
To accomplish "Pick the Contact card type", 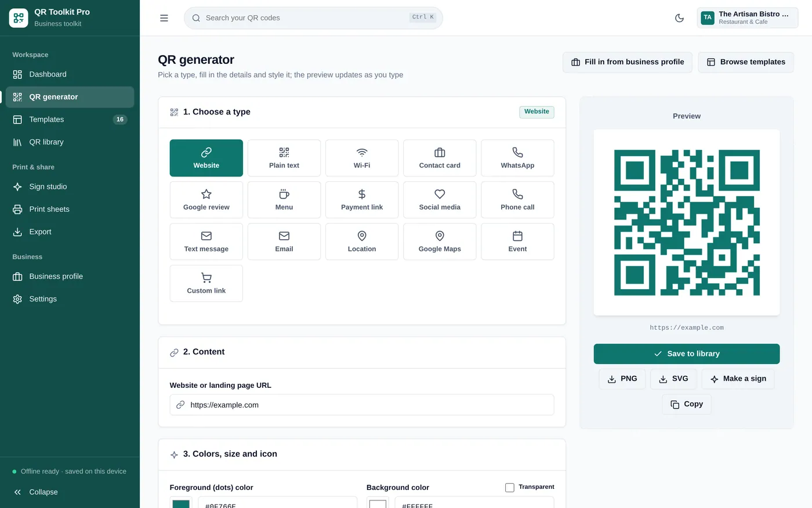I will pos(440,158).
